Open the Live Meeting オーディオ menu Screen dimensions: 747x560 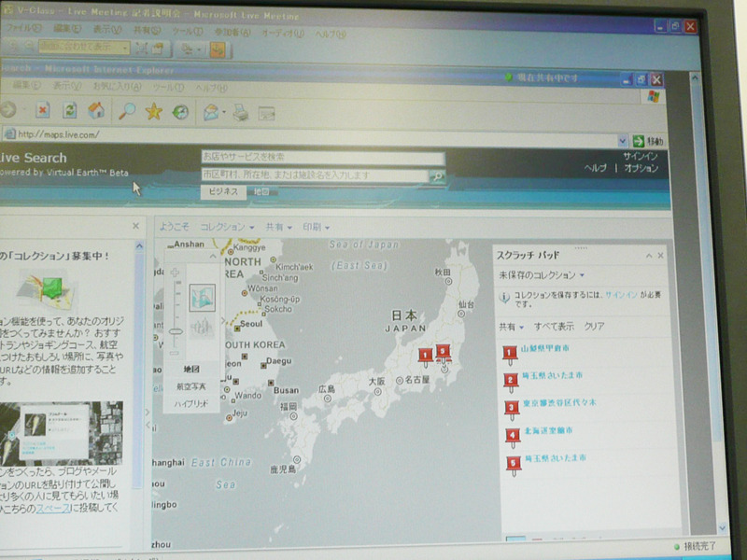283,33
